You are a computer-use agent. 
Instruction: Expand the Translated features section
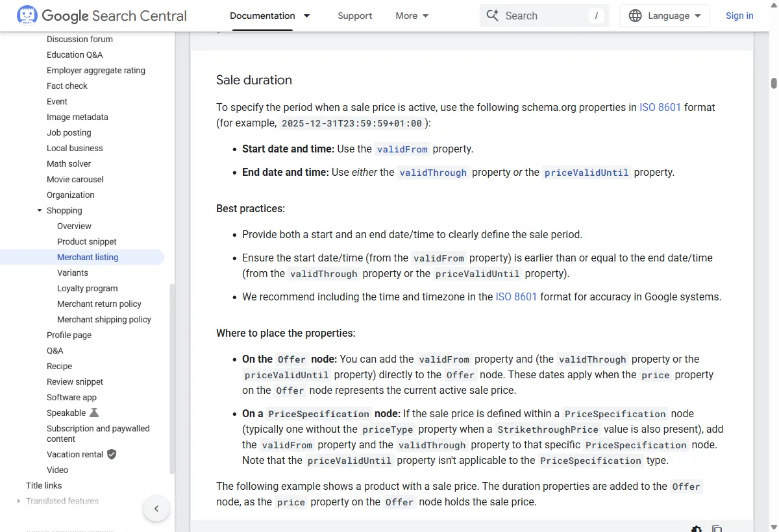pos(18,501)
